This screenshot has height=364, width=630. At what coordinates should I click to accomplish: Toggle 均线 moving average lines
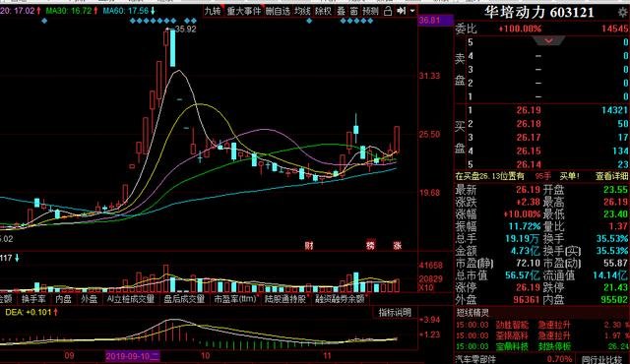[x=302, y=11]
